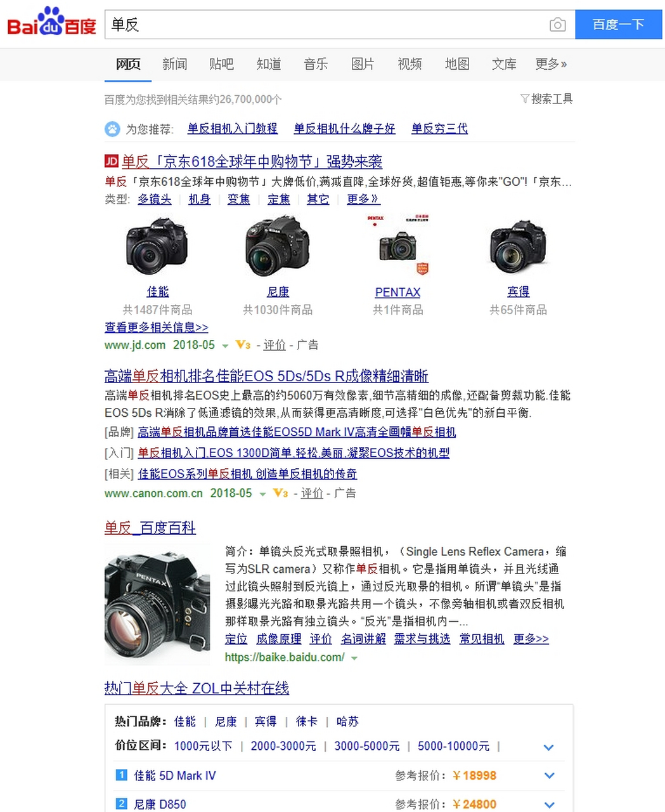Switch to the 文库 tab
The height and width of the screenshot is (812, 665).
pos(504,64)
